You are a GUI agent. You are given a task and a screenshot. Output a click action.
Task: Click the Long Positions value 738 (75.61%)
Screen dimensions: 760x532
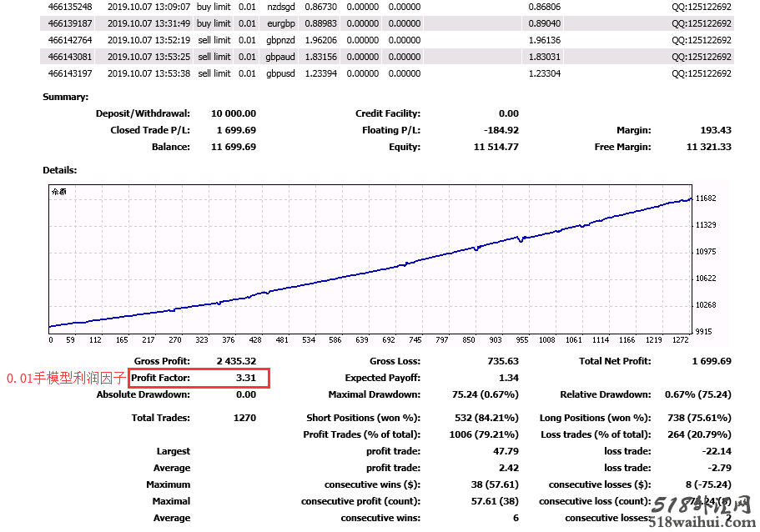[x=699, y=418]
